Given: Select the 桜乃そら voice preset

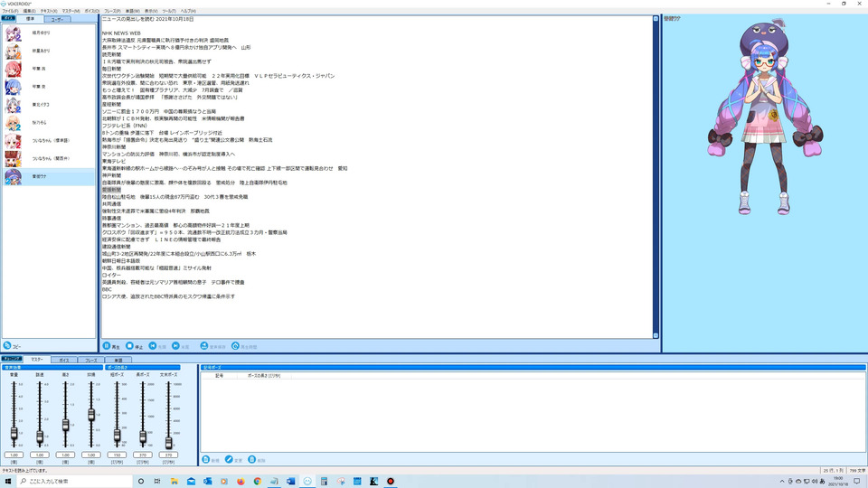Looking at the screenshot, I should (x=49, y=123).
